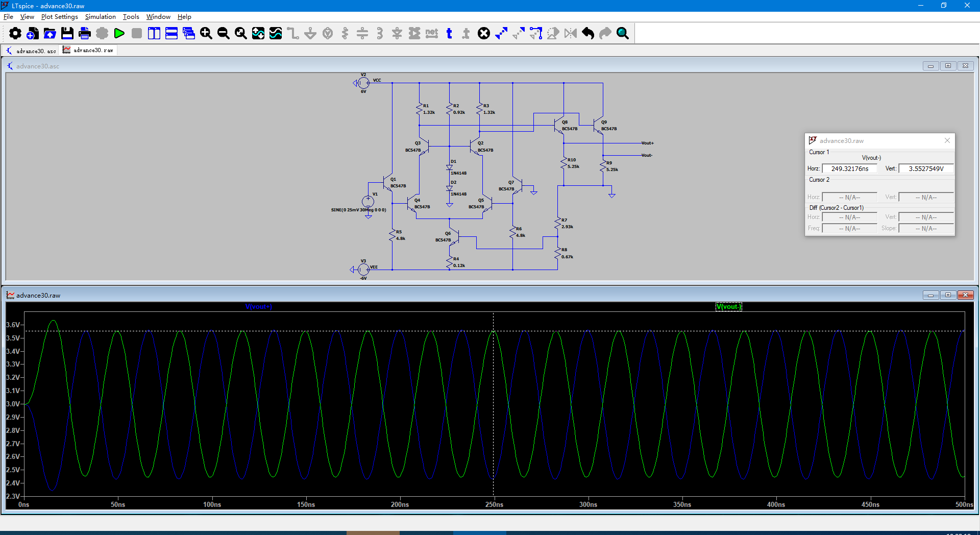
Task: Click the V(vout+) trace label
Action: 259,307
